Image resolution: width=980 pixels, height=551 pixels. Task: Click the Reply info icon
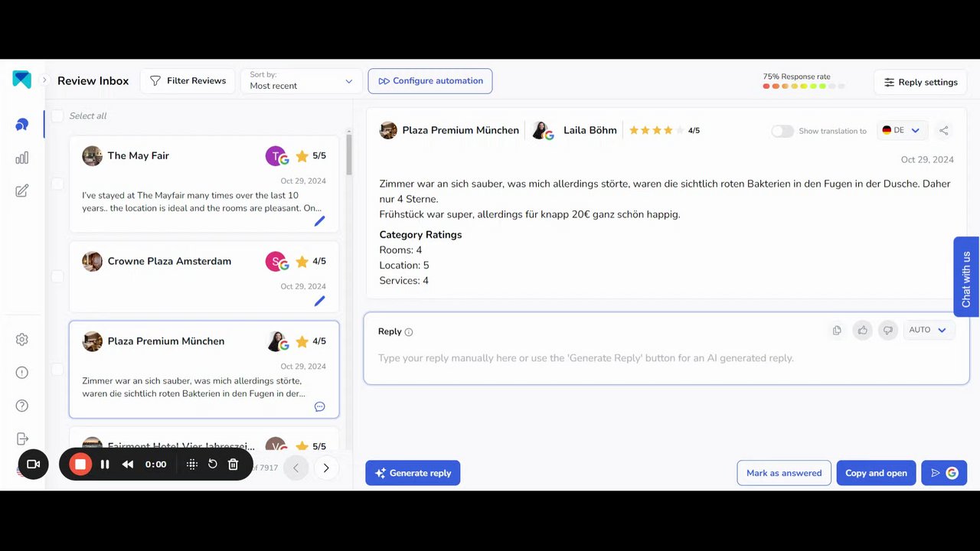coord(409,332)
